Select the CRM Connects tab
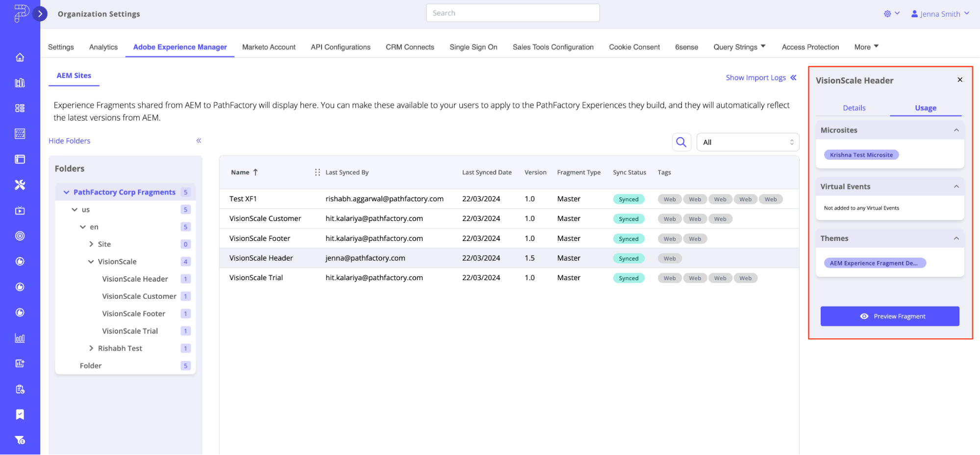This screenshot has width=980, height=455. (410, 47)
